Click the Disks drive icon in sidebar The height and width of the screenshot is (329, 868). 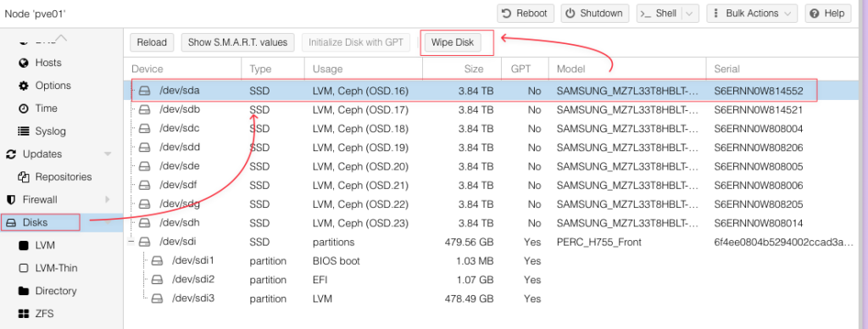[x=11, y=223]
